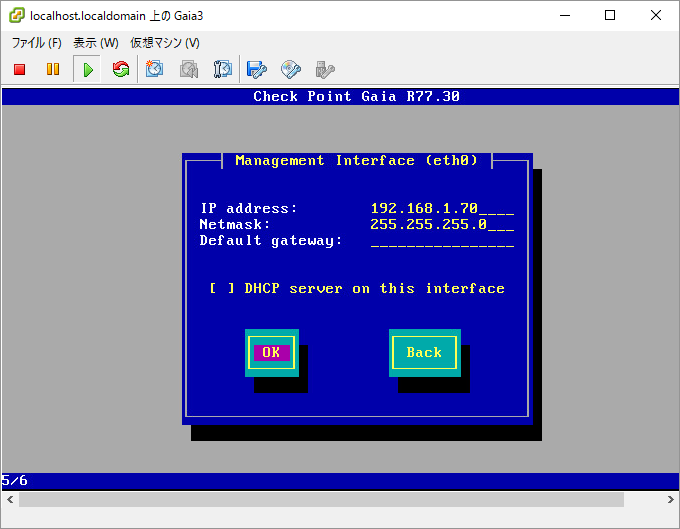The width and height of the screenshot is (680, 529).
Task: Click the 'IP address:' label
Action: click(x=249, y=209)
